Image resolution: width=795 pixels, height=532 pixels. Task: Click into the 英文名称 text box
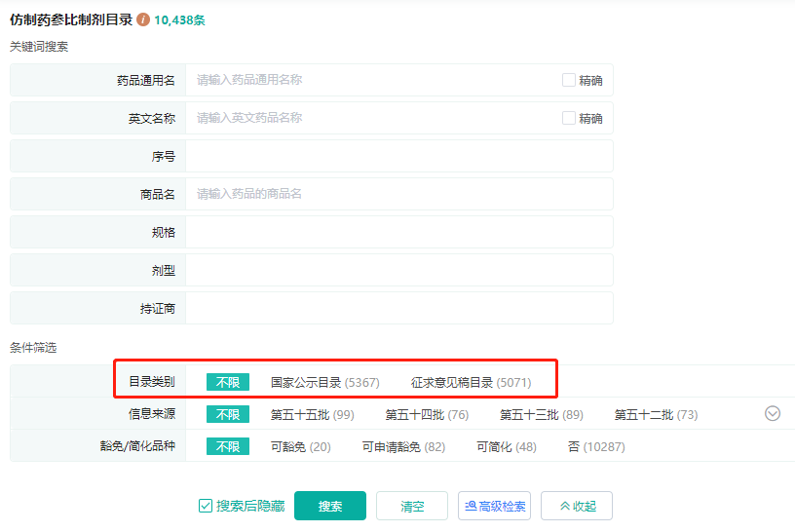pos(370,118)
